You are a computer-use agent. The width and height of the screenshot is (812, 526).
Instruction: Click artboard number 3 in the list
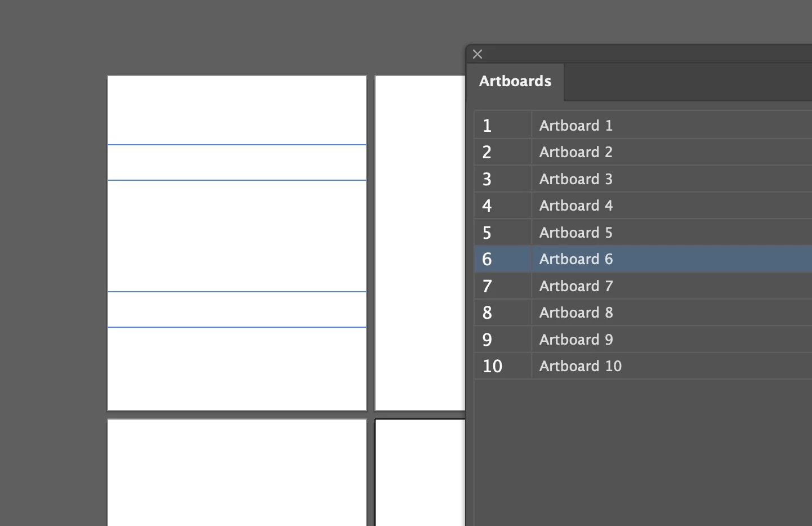click(x=487, y=179)
